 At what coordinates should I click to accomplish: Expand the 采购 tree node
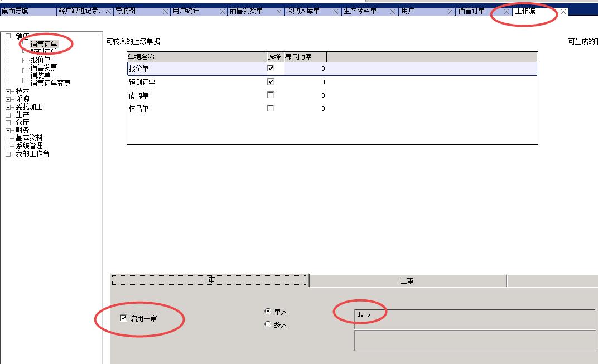7,99
